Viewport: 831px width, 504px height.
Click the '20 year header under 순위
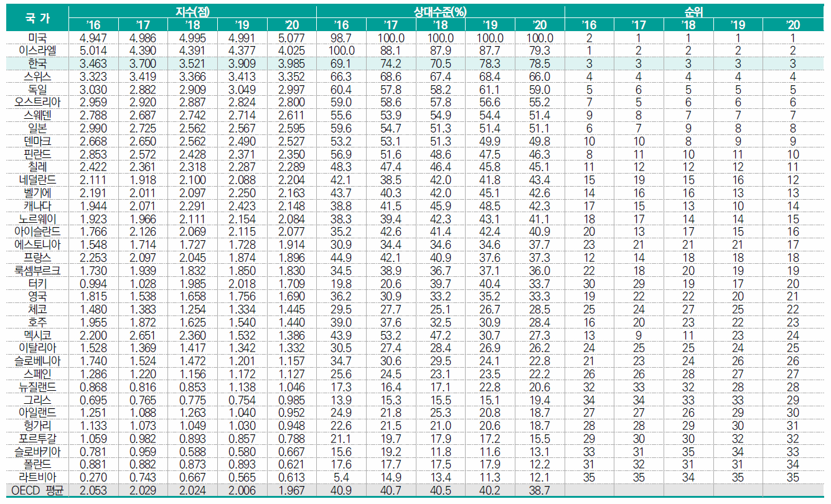(x=792, y=24)
